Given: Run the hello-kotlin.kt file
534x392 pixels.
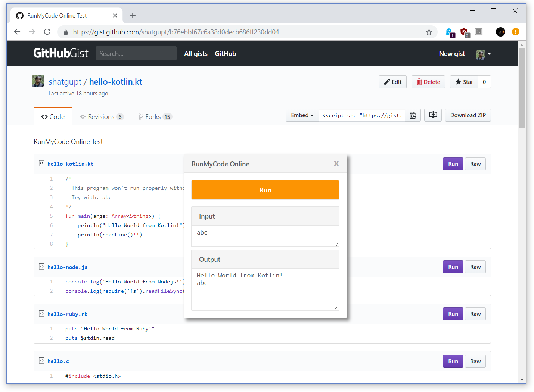Looking at the screenshot, I should (x=453, y=164).
